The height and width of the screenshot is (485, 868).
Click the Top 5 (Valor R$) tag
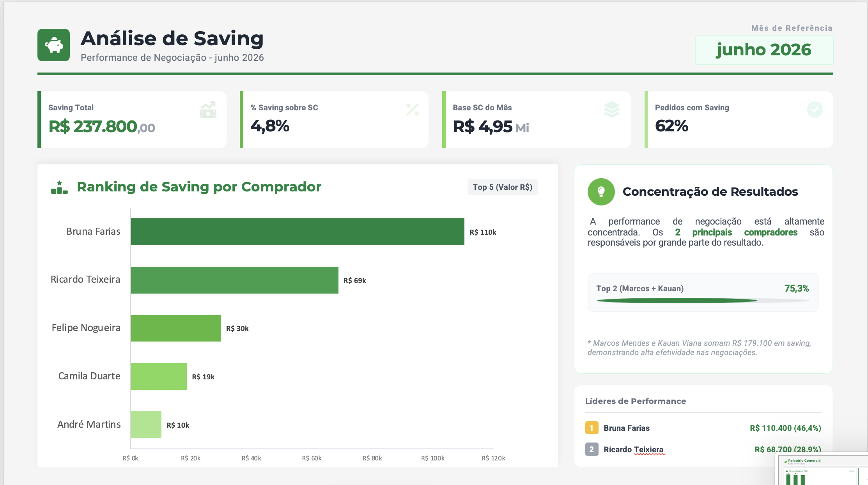coord(502,187)
